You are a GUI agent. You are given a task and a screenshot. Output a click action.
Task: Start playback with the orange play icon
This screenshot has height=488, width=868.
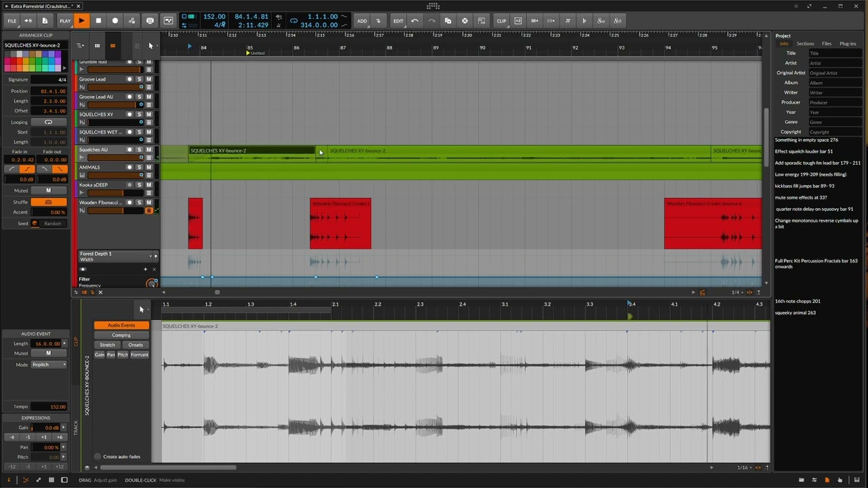[x=81, y=21]
